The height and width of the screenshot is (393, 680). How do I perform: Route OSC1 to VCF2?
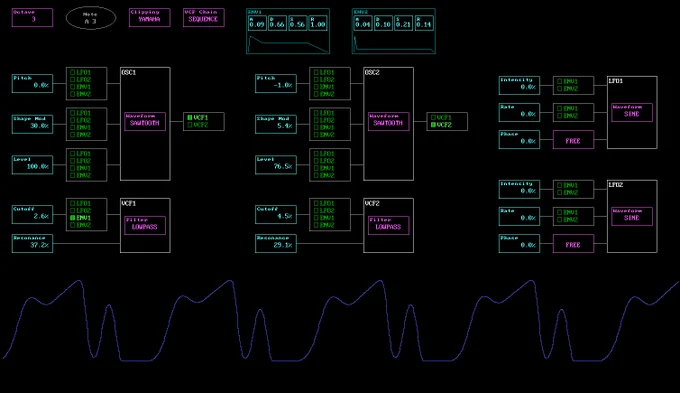pos(190,125)
